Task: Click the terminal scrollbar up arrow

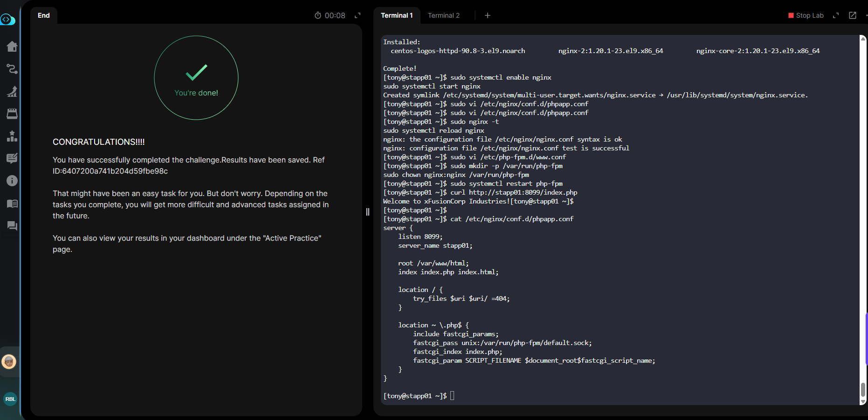Action: (x=863, y=39)
